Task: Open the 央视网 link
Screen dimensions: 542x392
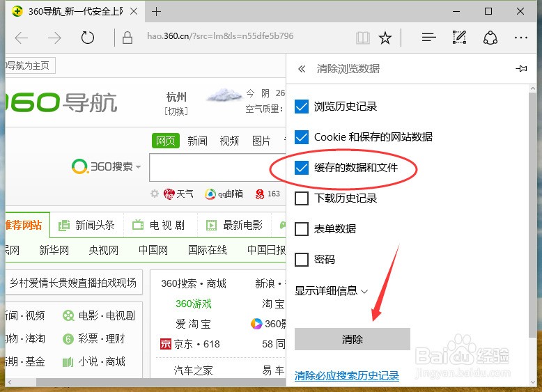Action: point(104,250)
